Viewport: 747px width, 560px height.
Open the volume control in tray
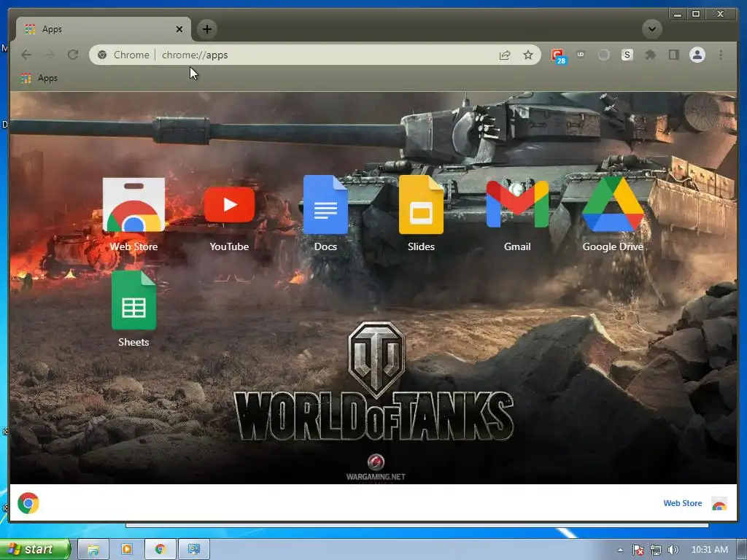(x=673, y=550)
